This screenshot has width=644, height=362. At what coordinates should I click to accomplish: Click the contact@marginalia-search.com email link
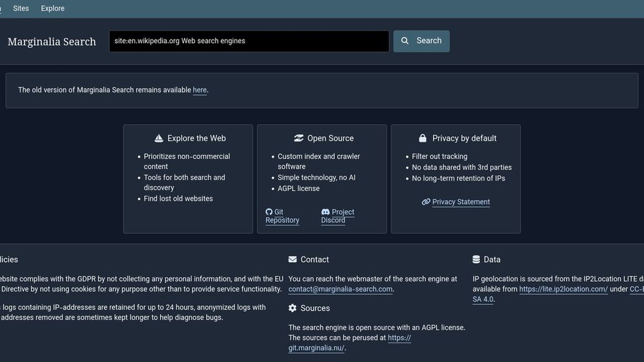[340, 289]
